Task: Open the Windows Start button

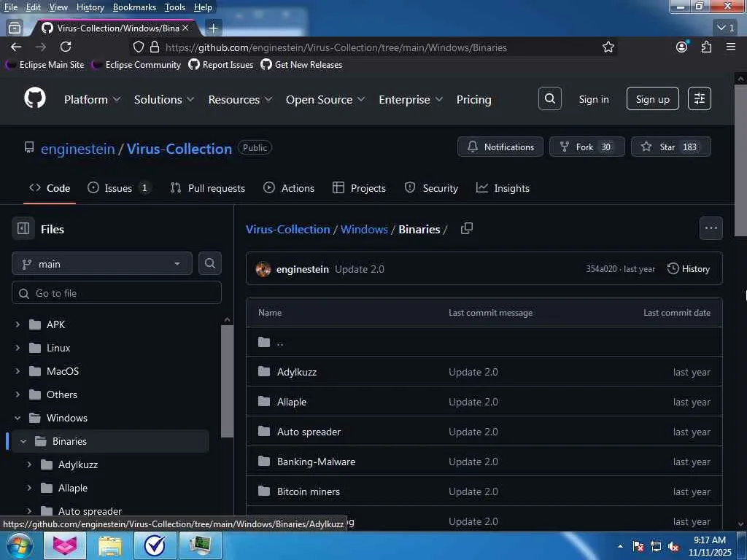Action: tap(18, 546)
